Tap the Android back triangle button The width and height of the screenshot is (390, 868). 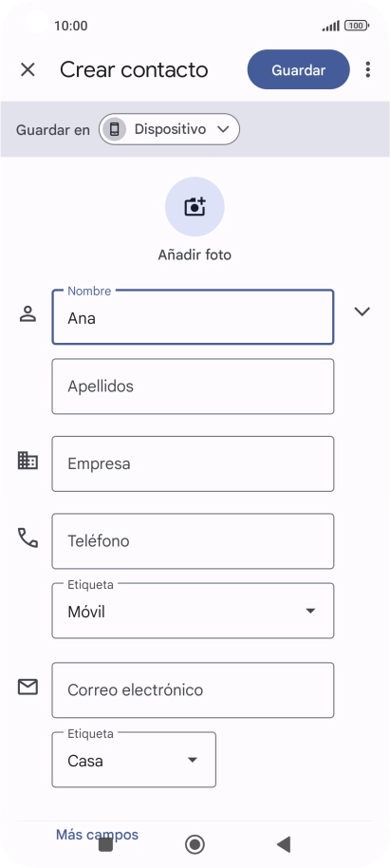point(283,844)
